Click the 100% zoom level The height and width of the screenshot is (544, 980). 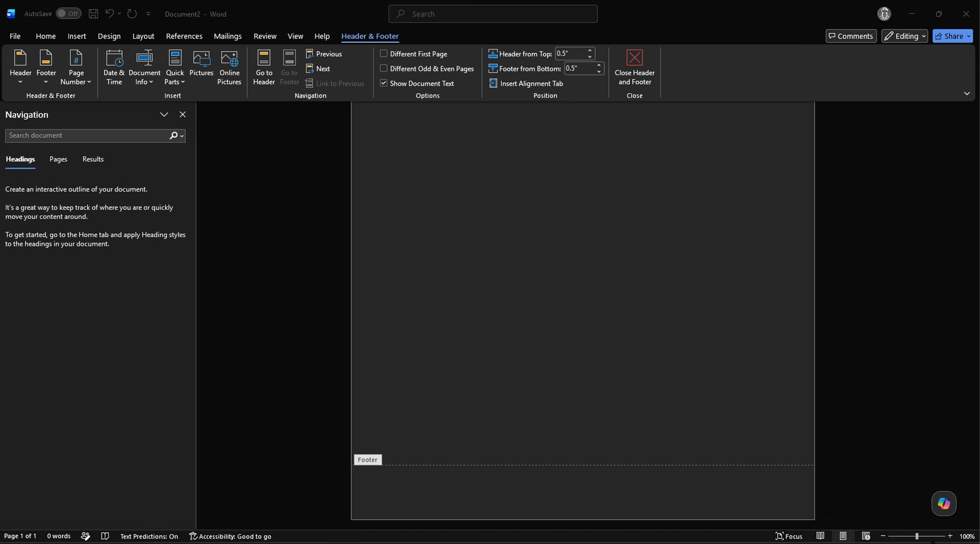967,536
